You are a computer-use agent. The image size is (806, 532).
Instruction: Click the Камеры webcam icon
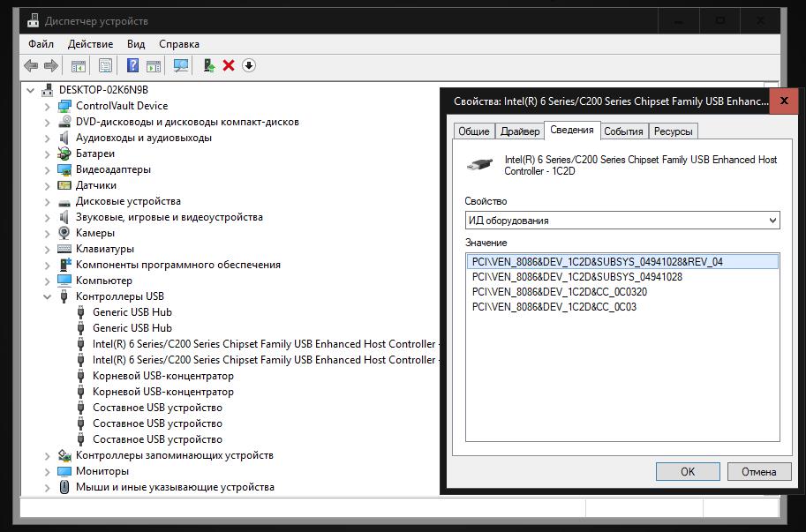64,233
